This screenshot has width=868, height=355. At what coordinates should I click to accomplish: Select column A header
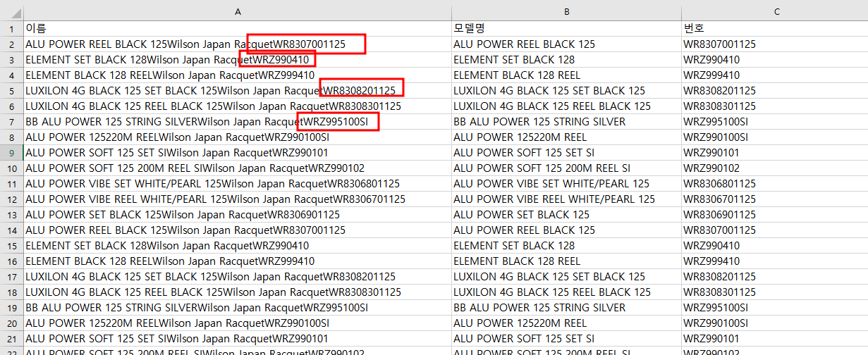click(238, 12)
